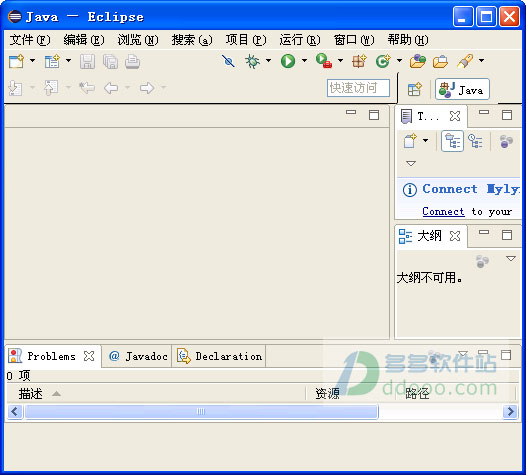526x475 pixels.
Task: Click the Forward navigation arrow
Action: (147, 88)
